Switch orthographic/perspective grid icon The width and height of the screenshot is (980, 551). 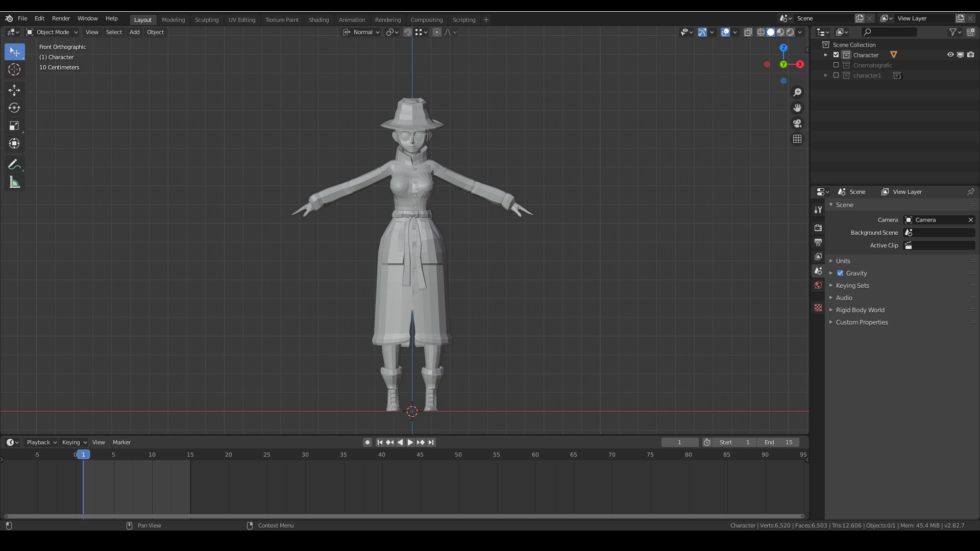tap(797, 139)
